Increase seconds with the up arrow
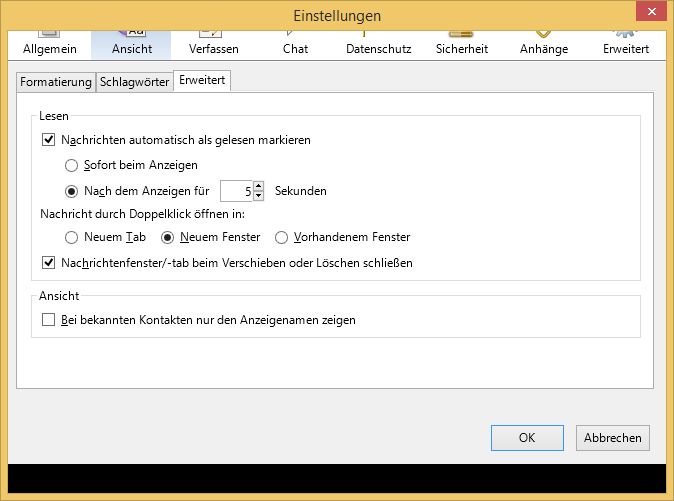Viewport: 674px width, 501px height. [x=258, y=186]
